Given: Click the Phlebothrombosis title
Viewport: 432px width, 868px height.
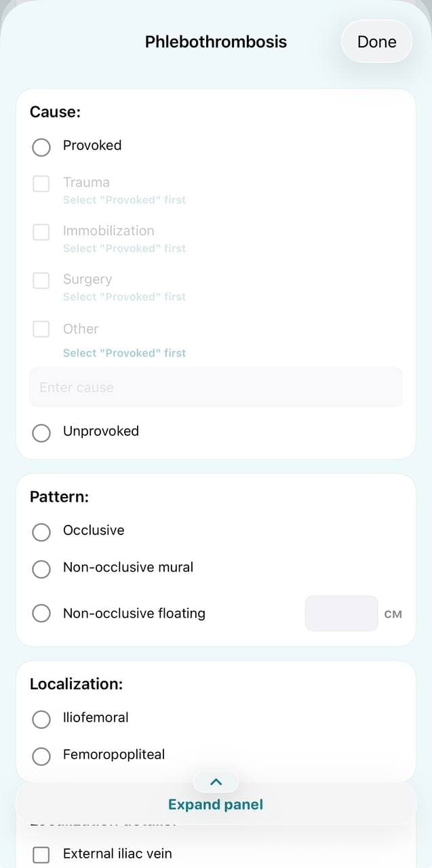Looking at the screenshot, I should tap(216, 41).
